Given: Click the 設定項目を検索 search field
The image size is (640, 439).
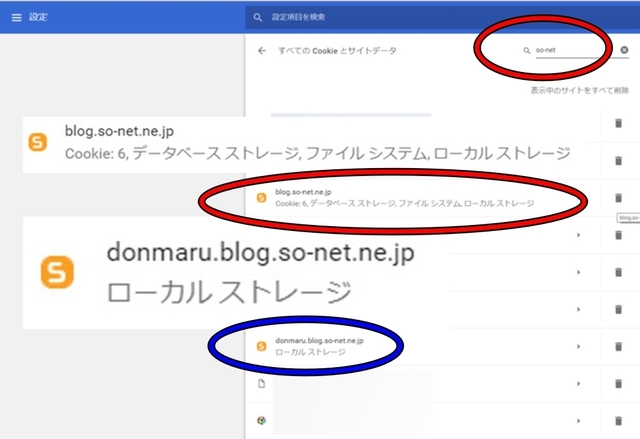Looking at the screenshot, I should pos(441,17).
